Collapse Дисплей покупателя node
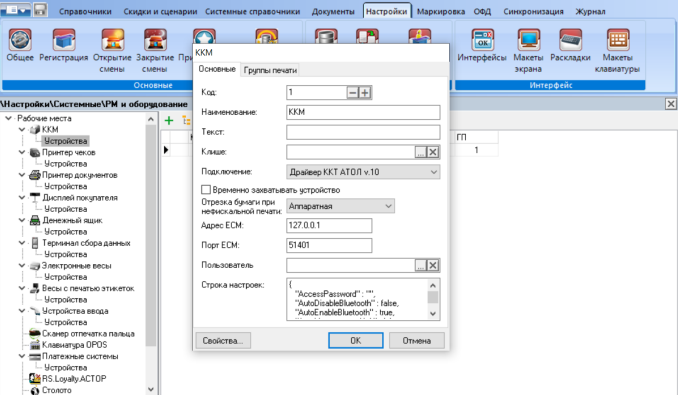Viewport: 679px width, 395px height. (22, 198)
